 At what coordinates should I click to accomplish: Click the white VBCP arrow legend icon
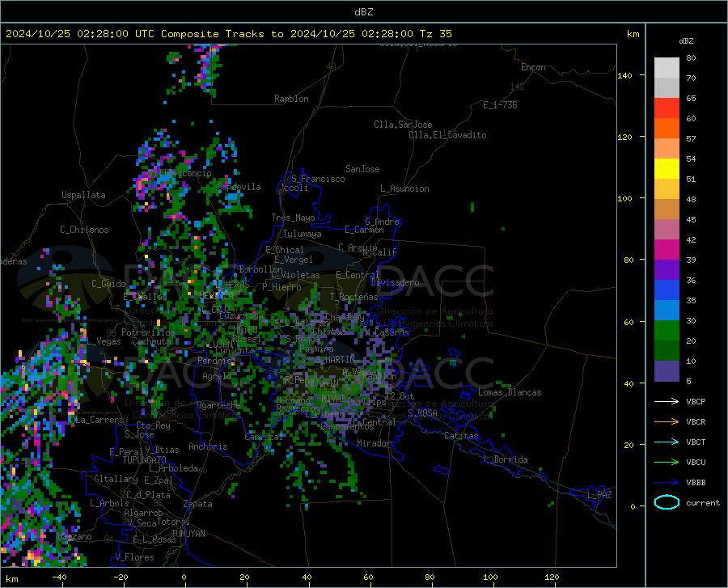pyautogui.click(x=667, y=401)
